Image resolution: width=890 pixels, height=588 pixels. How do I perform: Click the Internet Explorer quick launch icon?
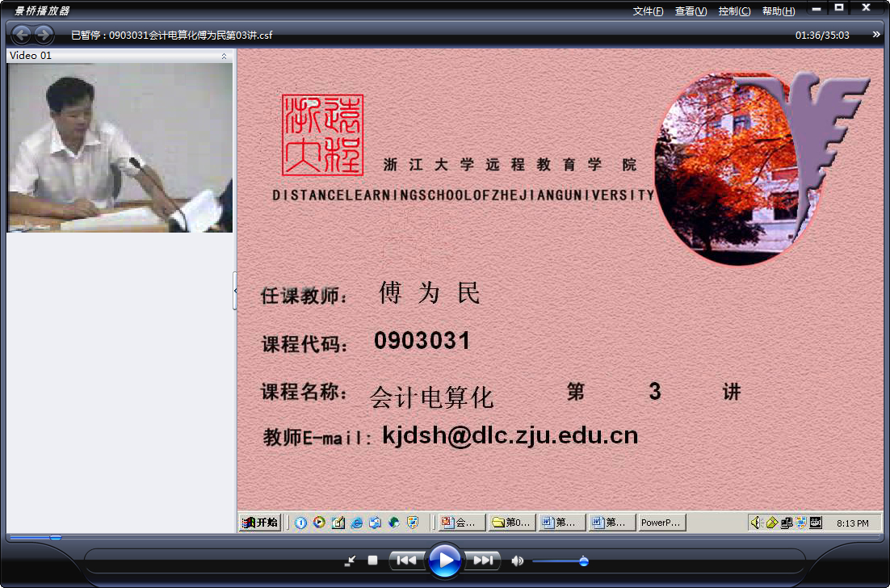pyautogui.click(x=356, y=523)
